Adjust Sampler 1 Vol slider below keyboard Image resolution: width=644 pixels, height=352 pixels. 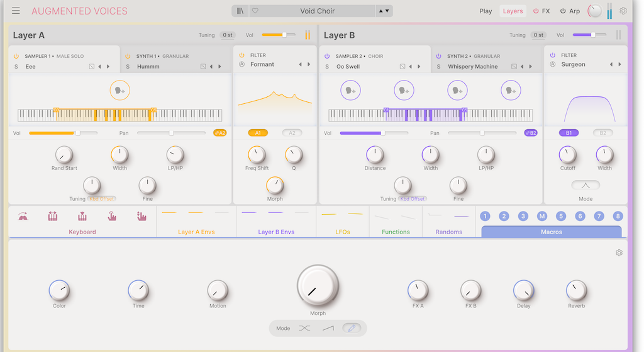click(x=64, y=133)
